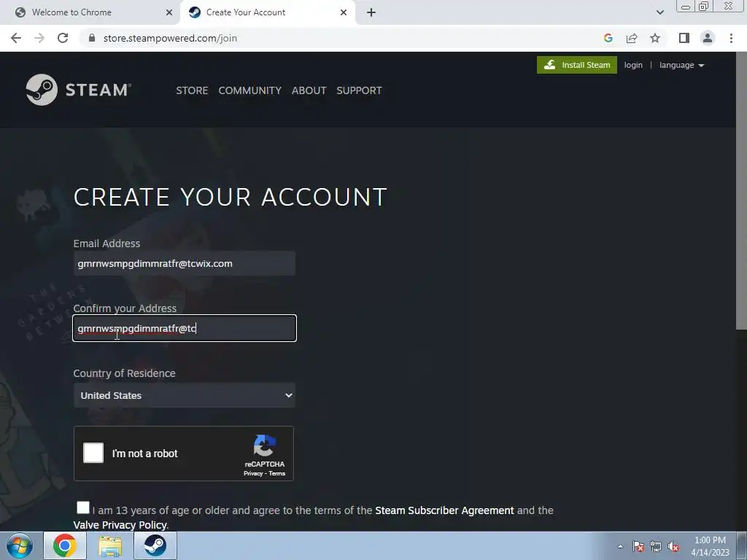
Task: Open the COMMUNITY menu
Action: tap(250, 90)
